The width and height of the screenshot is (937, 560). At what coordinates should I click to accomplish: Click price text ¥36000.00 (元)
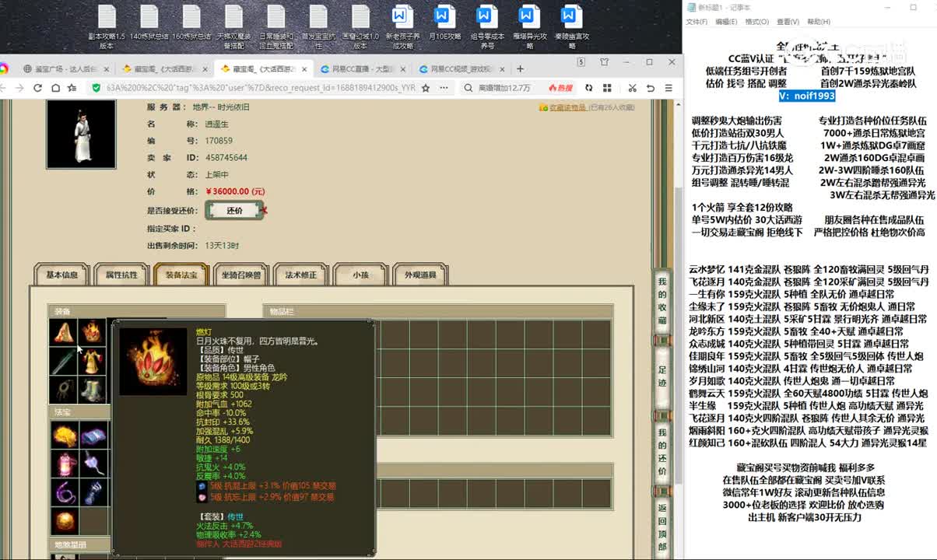236,191
